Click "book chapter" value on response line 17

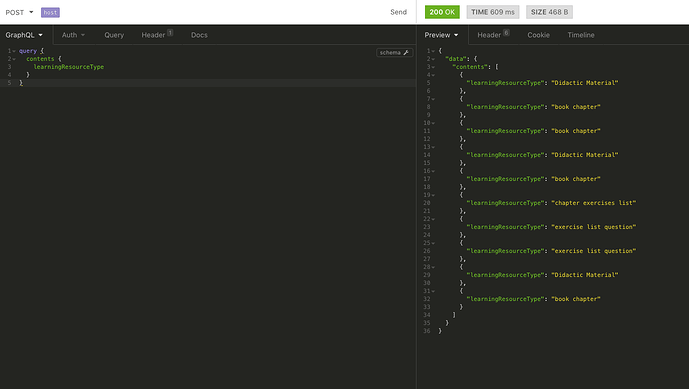tap(576, 179)
